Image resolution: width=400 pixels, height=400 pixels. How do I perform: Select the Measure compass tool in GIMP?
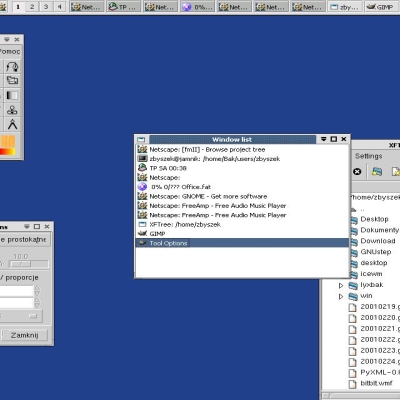(x=12, y=124)
